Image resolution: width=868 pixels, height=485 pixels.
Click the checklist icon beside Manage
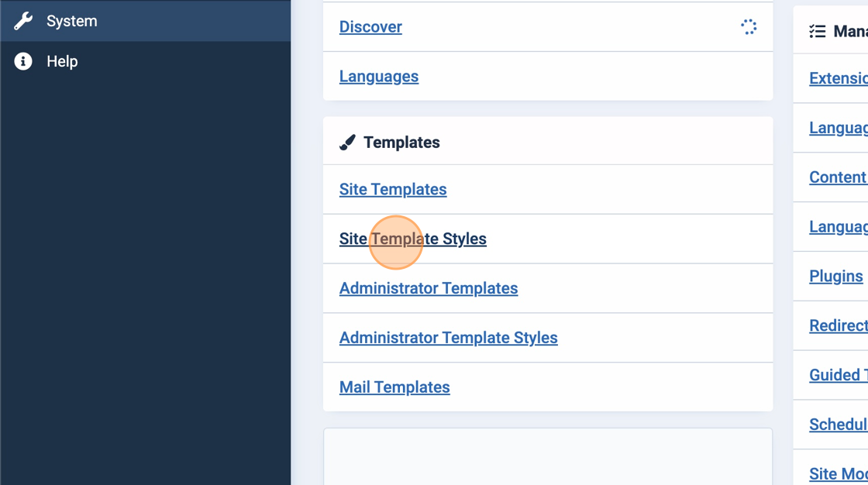(x=817, y=32)
